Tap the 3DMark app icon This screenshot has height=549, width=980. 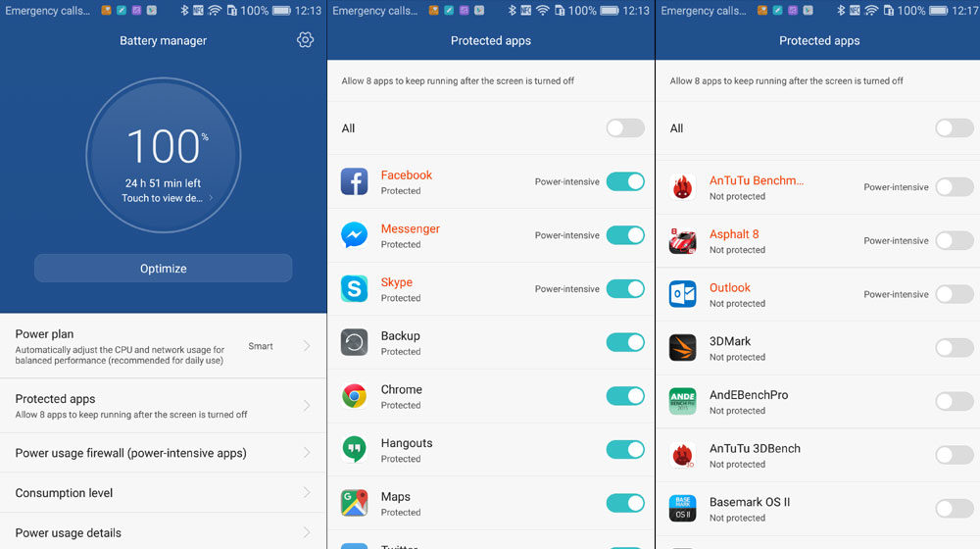tap(682, 348)
